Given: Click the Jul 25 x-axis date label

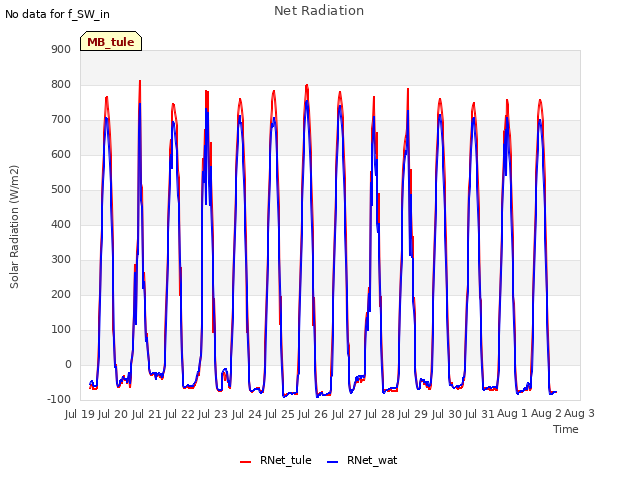Looking at the screenshot, I should pos(280,414).
